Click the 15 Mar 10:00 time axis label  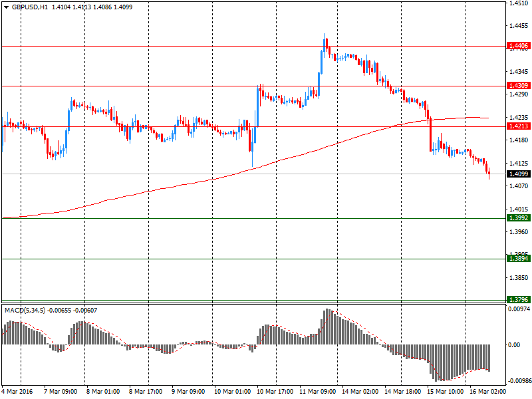point(445,392)
